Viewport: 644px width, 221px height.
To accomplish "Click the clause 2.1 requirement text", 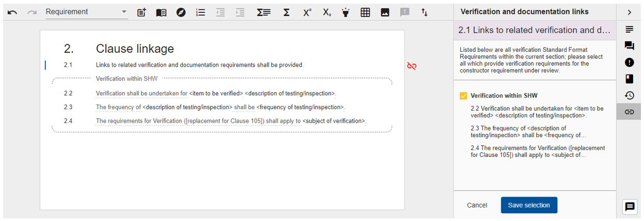I will click(x=199, y=65).
